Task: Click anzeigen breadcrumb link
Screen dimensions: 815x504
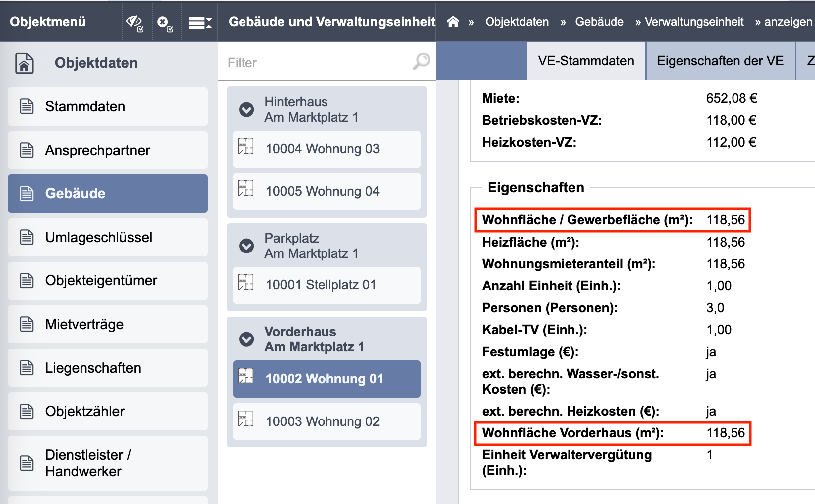Action: click(788, 22)
